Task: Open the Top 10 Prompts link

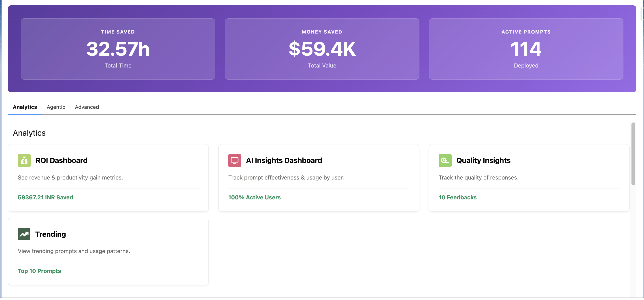Action: [x=39, y=271]
